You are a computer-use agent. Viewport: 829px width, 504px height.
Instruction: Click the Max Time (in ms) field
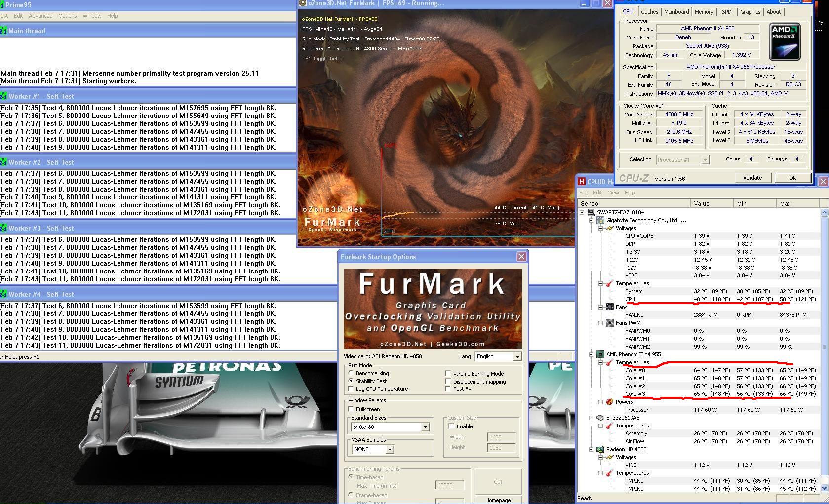coord(449,485)
